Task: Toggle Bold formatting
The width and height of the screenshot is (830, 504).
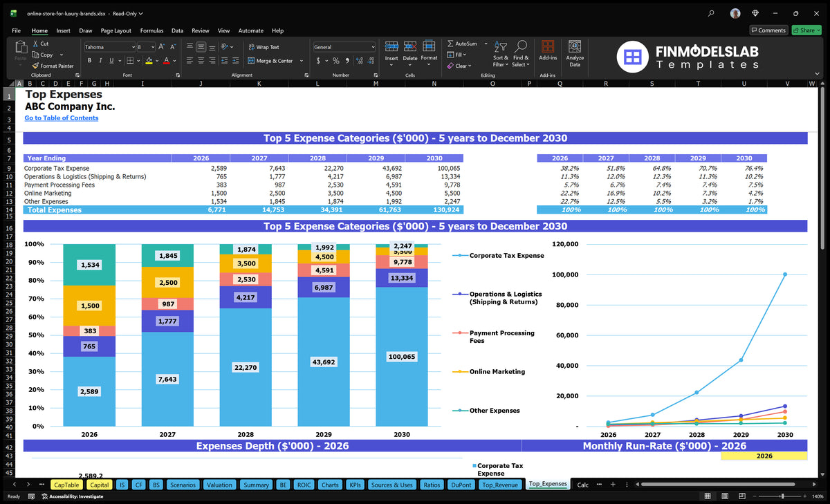Action: pyautogui.click(x=90, y=61)
